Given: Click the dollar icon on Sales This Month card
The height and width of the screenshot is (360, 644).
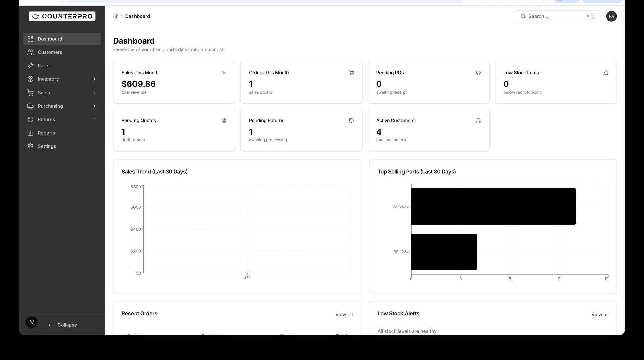Looking at the screenshot, I should pyautogui.click(x=224, y=73).
